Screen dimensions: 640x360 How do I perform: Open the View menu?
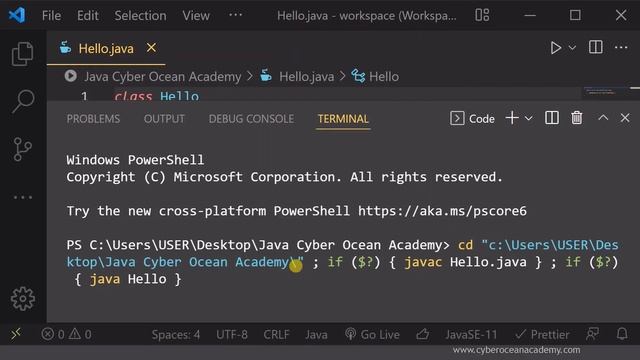pyautogui.click(x=196, y=16)
